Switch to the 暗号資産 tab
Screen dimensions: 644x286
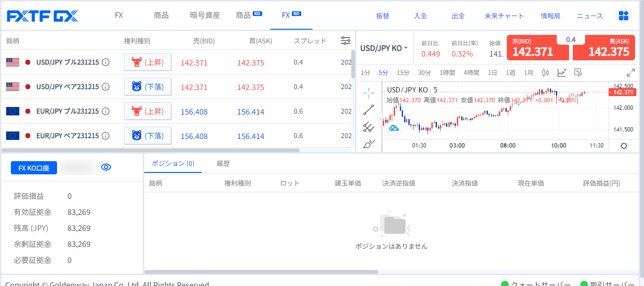(205, 16)
